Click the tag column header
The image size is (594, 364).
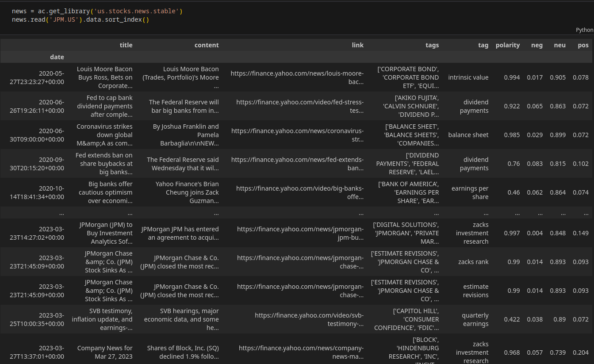coord(483,45)
